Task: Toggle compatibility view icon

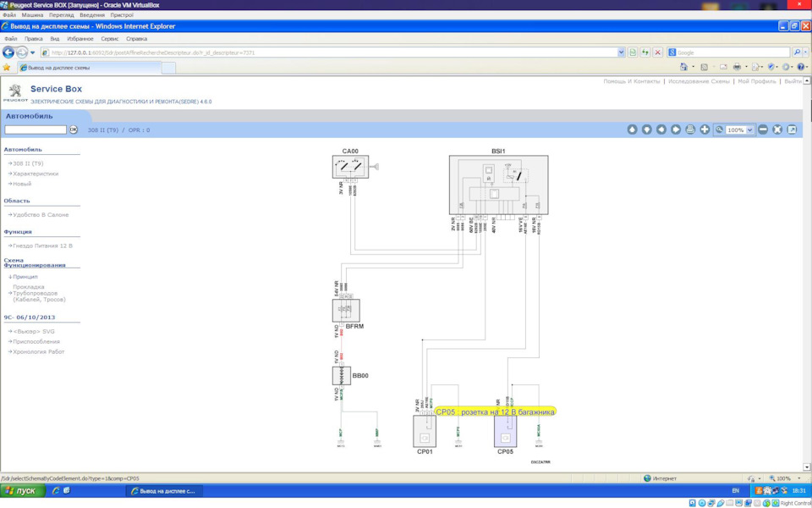Action: click(633, 52)
